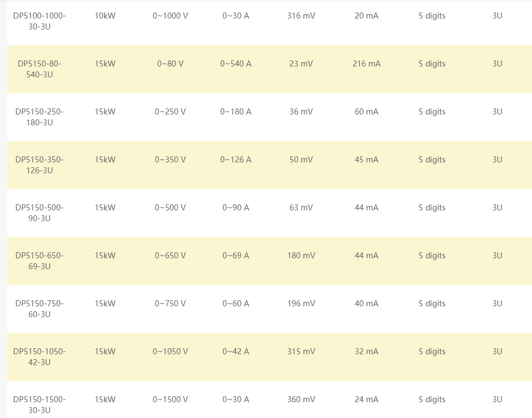532x418 pixels.
Task: Click the DP5150-500-90-3U model name
Action: pyautogui.click(x=39, y=213)
